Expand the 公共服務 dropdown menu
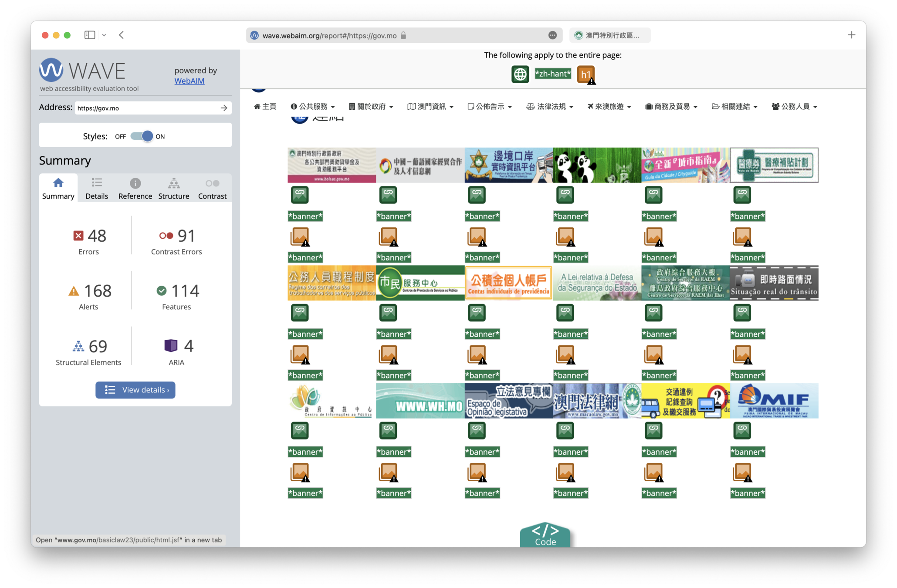Screen dimensions: 897x588 (x=313, y=106)
